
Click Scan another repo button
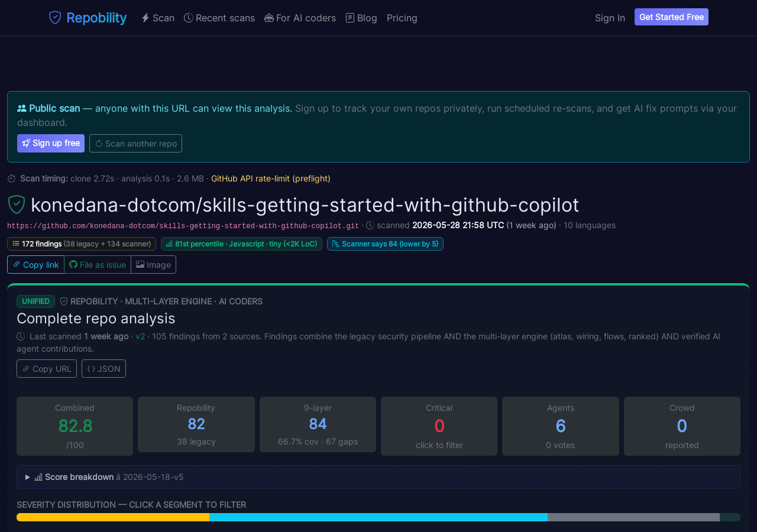pyautogui.click(x=135, y=143)
